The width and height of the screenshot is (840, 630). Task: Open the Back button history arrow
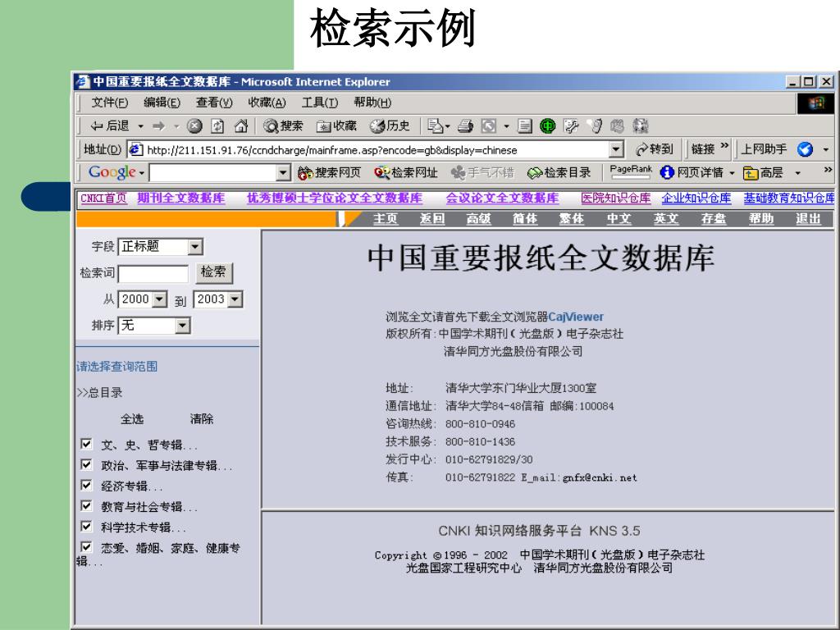140,126
